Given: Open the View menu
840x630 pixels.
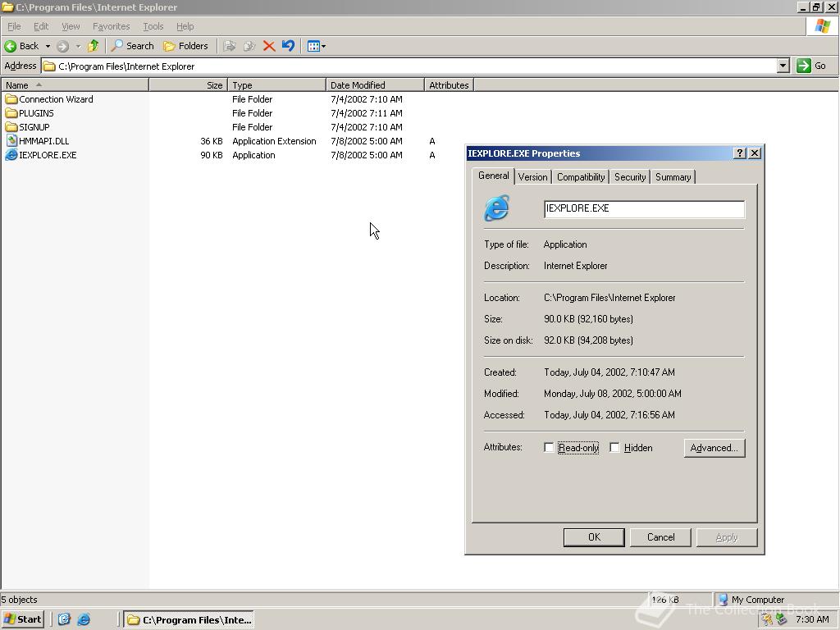Looking at the screenshot, I should tap(71, 26).
